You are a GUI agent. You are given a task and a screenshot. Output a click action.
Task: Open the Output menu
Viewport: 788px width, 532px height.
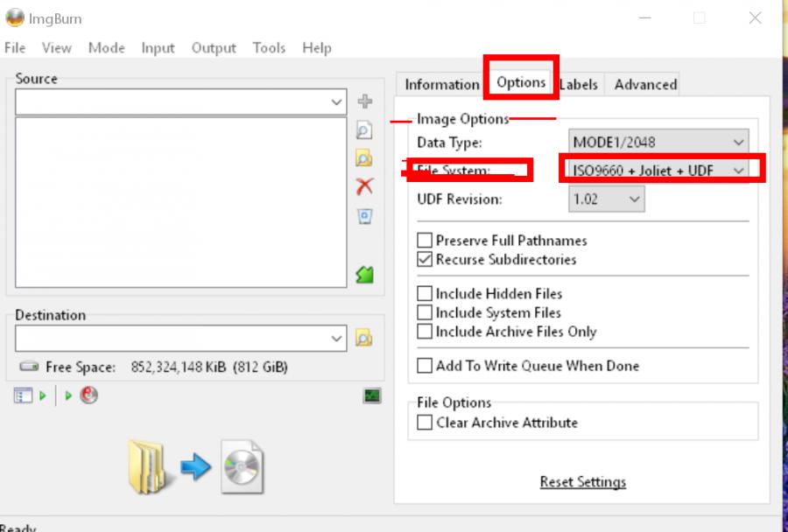tap(214, 48)
